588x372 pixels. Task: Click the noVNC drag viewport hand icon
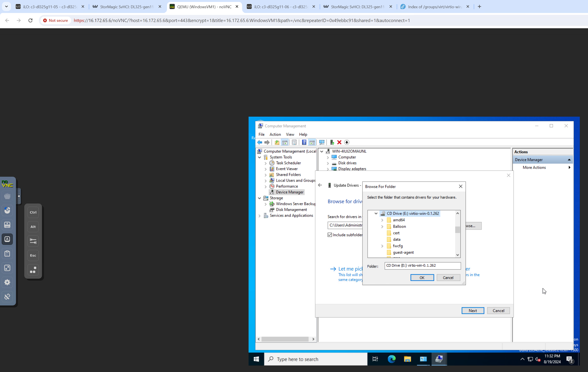7,196
